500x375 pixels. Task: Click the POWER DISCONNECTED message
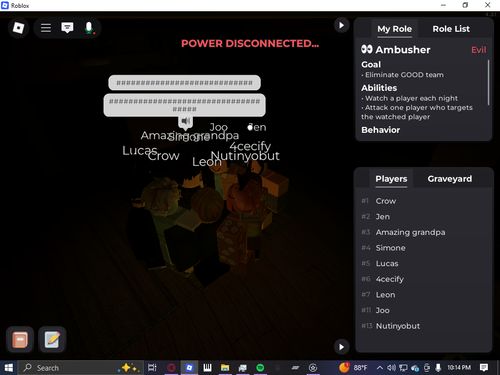point(250,44)
